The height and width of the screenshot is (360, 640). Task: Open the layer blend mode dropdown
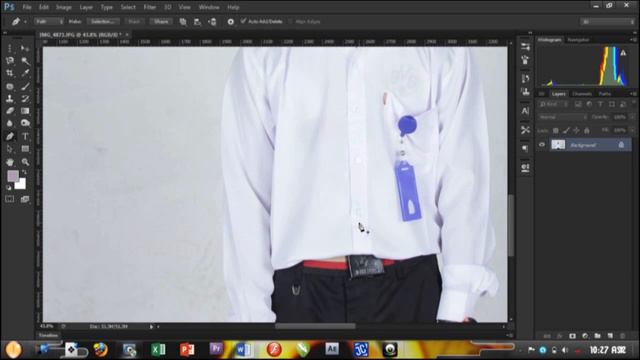point(562,117)
